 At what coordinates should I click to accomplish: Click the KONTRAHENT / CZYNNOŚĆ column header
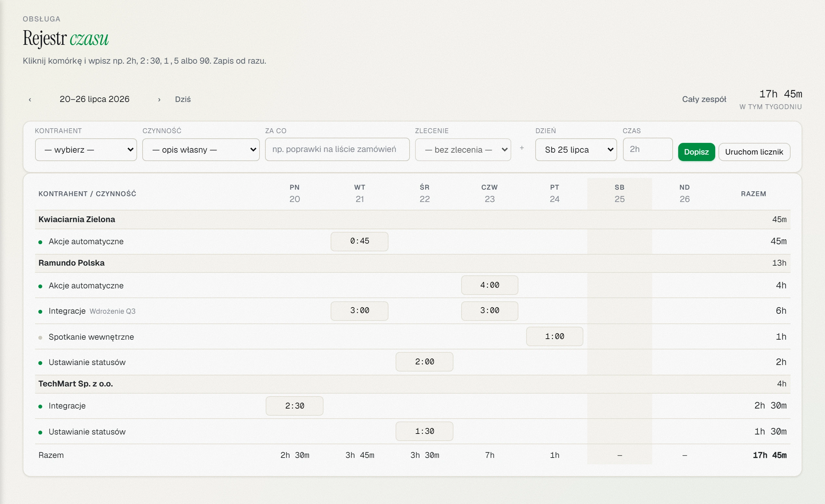(87, 194)
